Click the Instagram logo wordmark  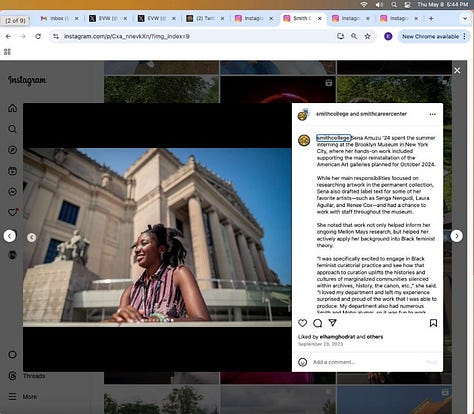[27, 80]
